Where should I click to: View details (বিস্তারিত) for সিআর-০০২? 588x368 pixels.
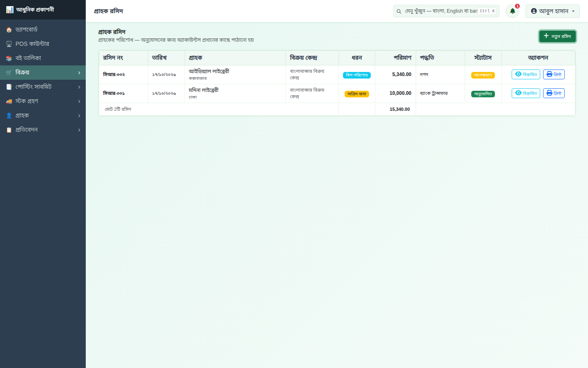pyautogui.click(x=526, y=74)
